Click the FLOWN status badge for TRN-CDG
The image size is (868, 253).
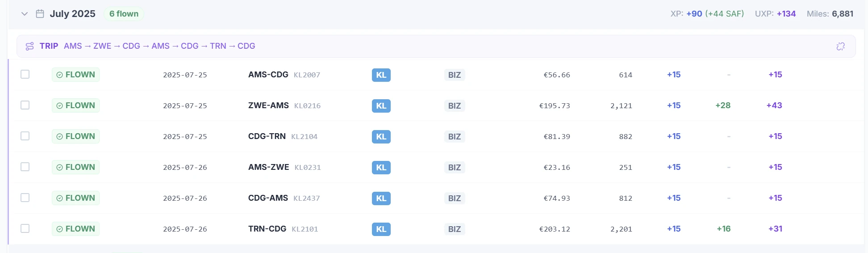tap(75, 229)
